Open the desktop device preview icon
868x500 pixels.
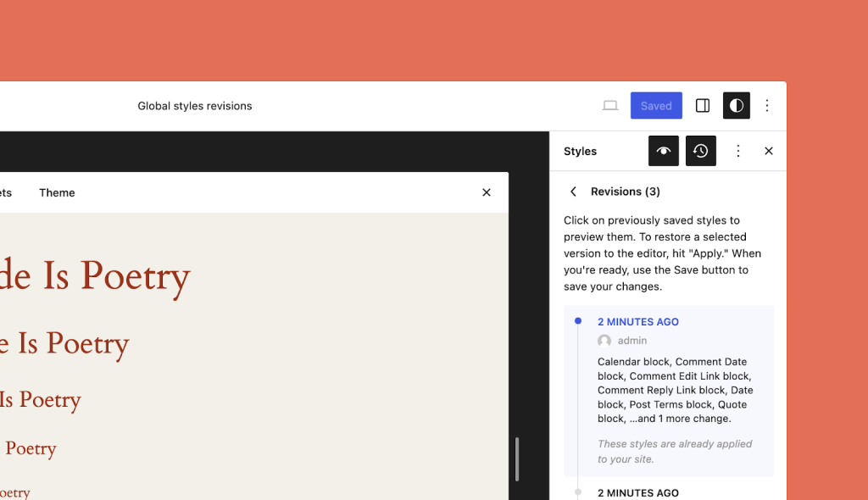(x=610, y=105)
